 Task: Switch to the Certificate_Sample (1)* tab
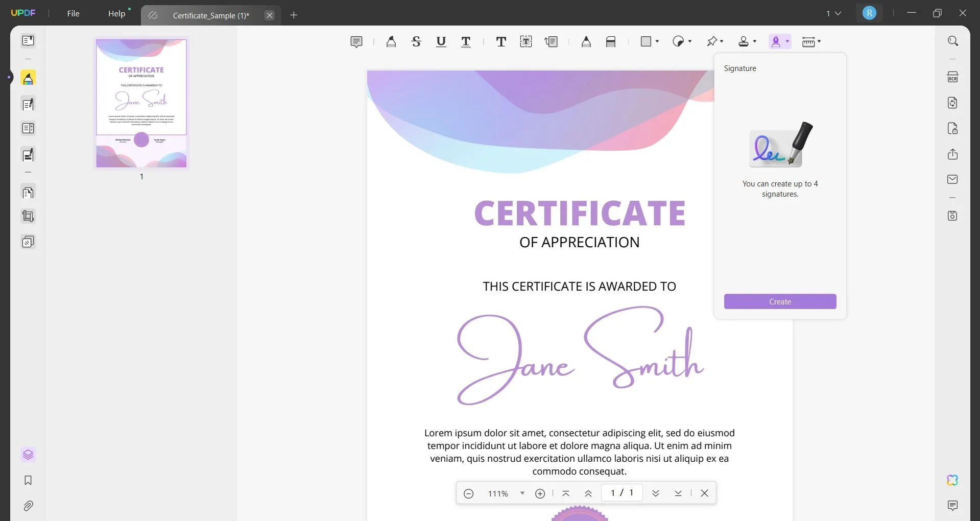click(211, 15)
